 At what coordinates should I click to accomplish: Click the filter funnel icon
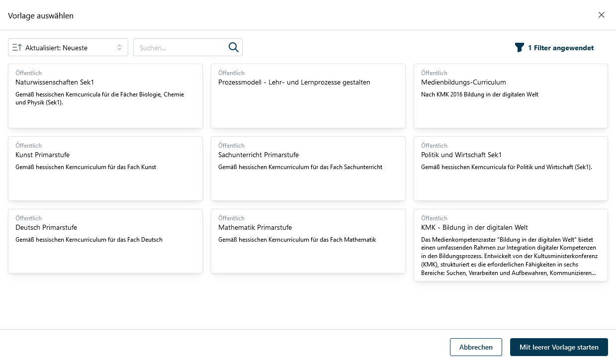point(520,48)
